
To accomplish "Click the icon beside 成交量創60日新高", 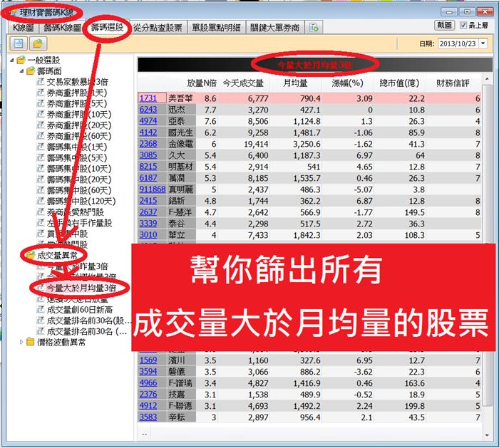I will pos(41,309).
